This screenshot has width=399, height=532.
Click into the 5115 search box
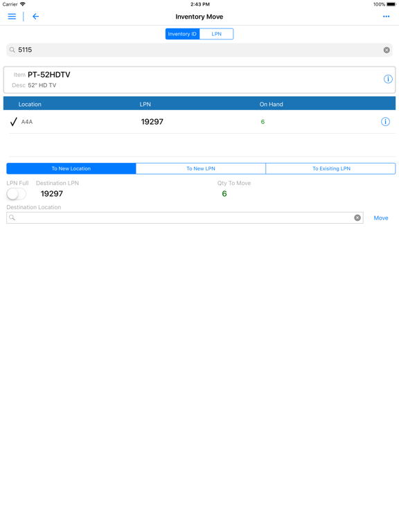coord(199,50)
